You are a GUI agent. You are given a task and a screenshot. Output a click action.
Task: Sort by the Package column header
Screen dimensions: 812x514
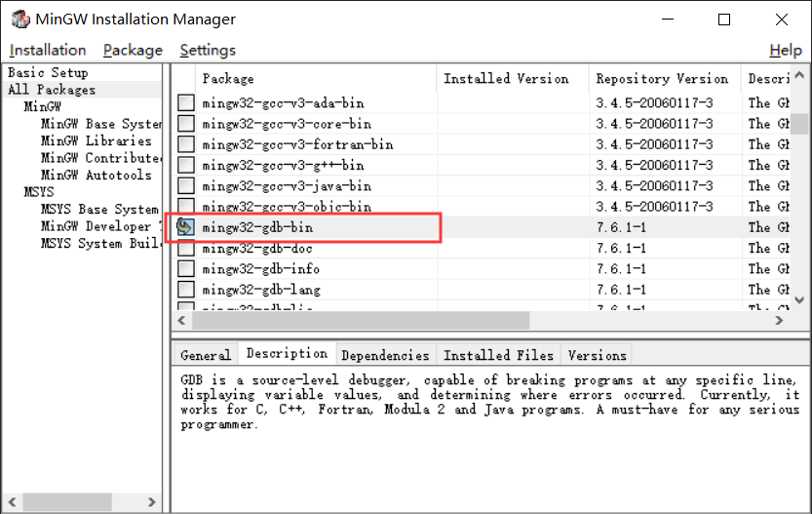[316, 79]
